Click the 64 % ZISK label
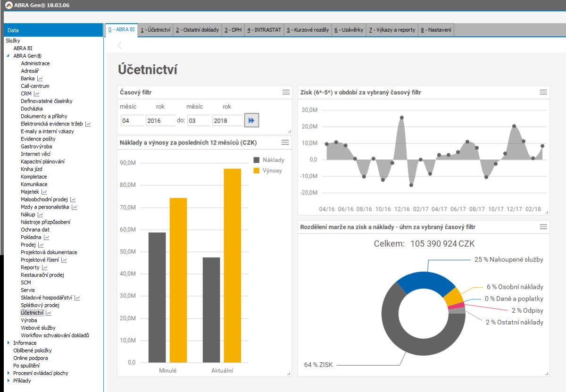 318,365
